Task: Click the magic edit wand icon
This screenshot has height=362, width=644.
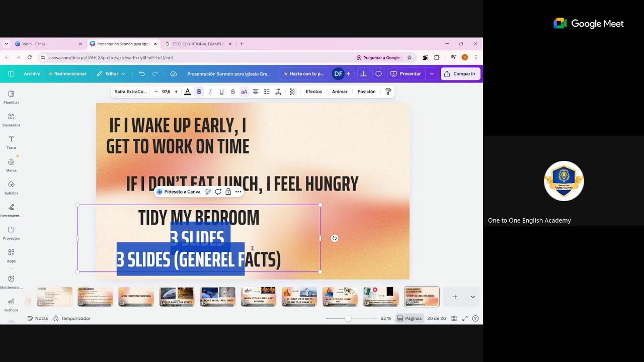Action: (x=208, y=192)
